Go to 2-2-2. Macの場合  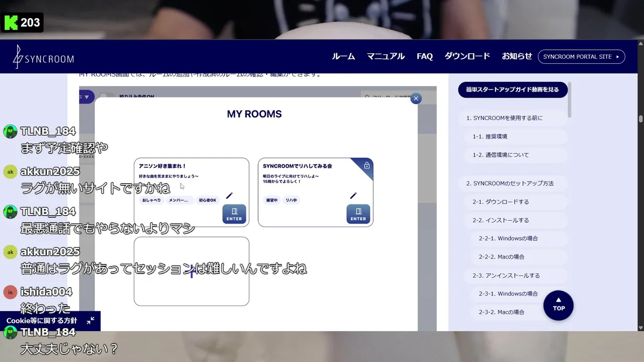pyautogui.click(x=519, y=257)
